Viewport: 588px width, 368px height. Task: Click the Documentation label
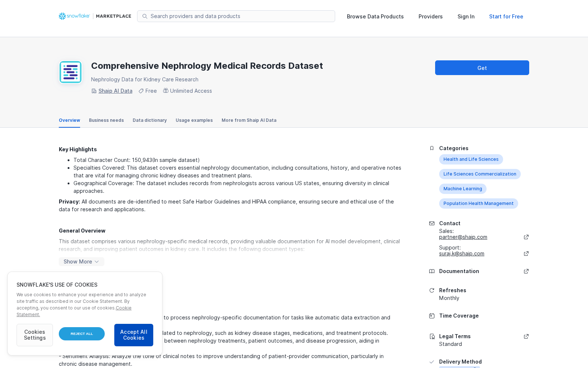click(x=459, y=271)
